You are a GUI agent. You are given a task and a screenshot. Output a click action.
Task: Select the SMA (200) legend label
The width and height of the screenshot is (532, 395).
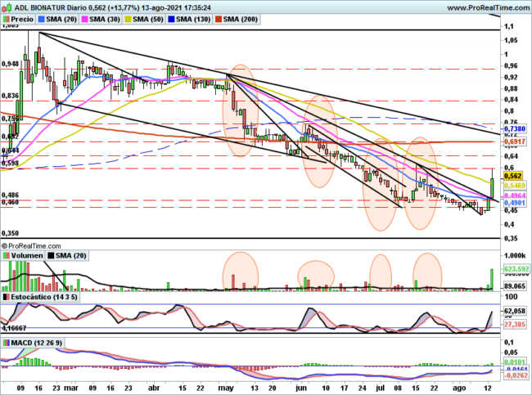240,20
